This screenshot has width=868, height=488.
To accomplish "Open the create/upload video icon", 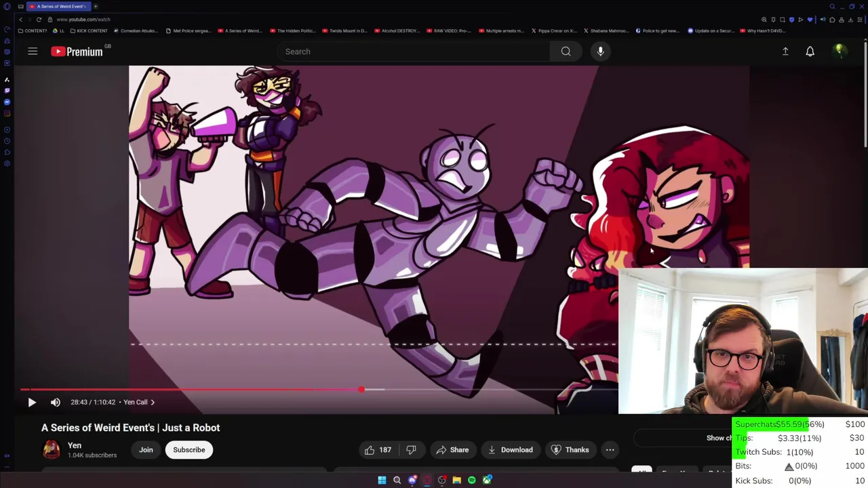I will (785, 52).
